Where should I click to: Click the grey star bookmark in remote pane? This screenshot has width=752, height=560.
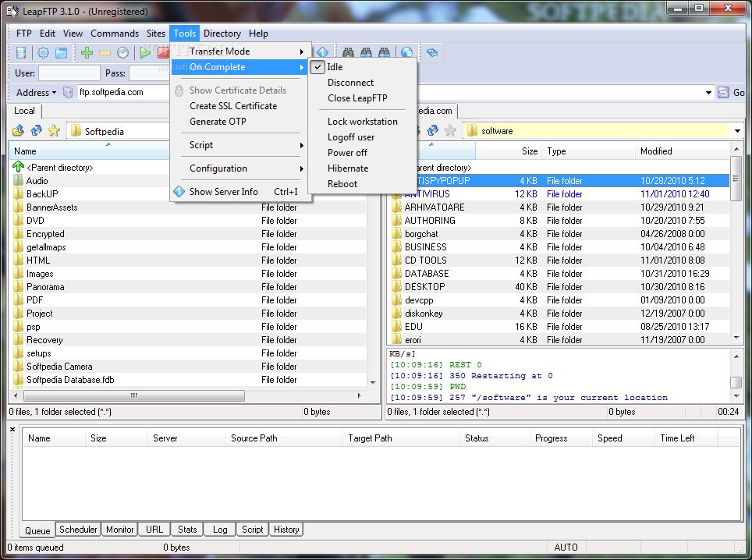point(450,130)
